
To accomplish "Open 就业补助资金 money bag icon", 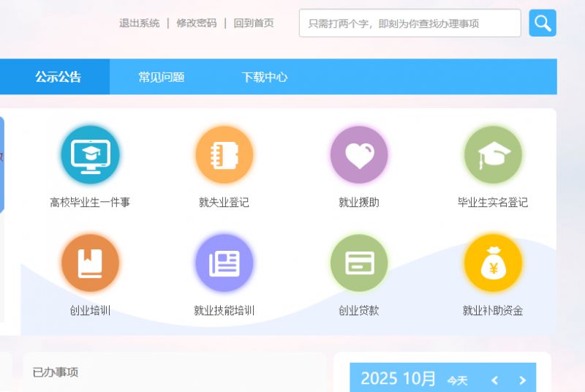I will (x=493, y=263).
